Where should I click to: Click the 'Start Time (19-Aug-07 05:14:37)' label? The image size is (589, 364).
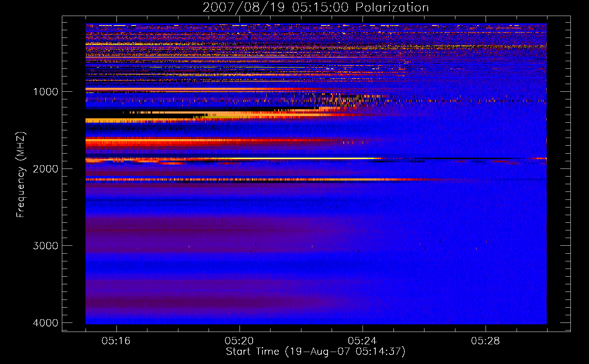pos(316,352)
